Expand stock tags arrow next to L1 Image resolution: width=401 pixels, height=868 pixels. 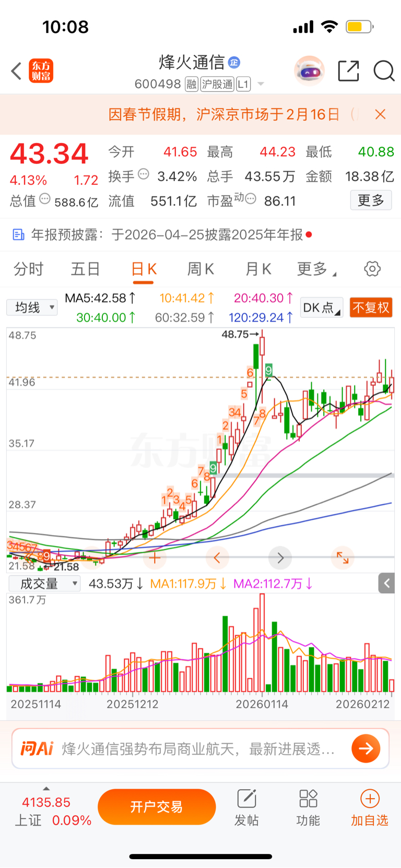[261, 84]
